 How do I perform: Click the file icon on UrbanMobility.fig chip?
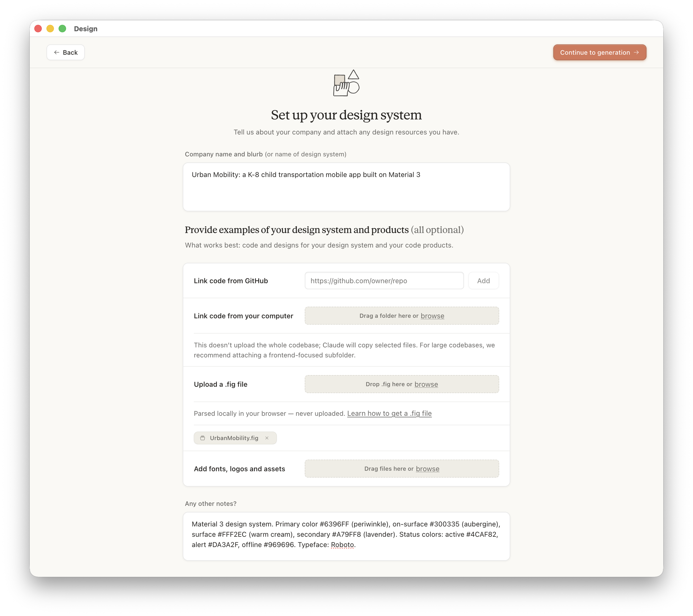202,438
